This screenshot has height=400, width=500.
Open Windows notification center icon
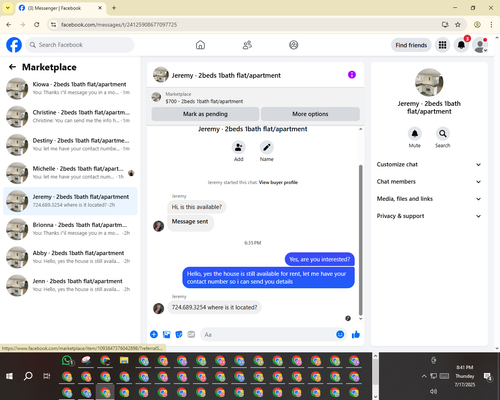pos(488,377)
